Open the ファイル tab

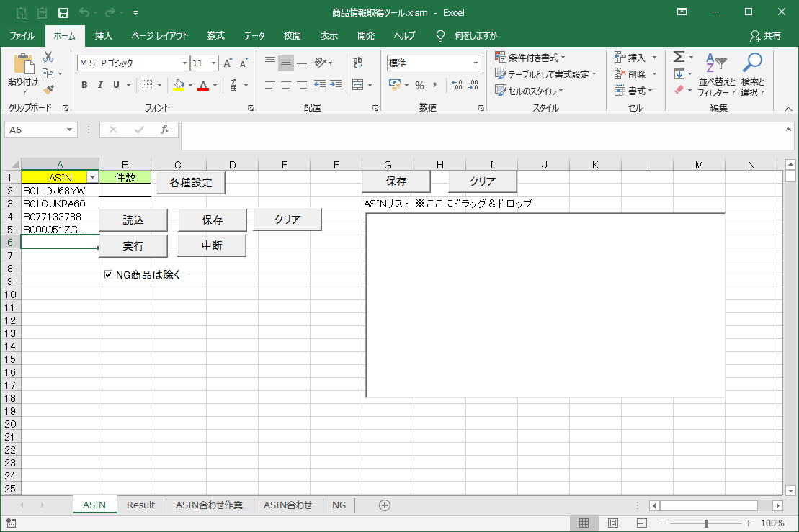22,36
